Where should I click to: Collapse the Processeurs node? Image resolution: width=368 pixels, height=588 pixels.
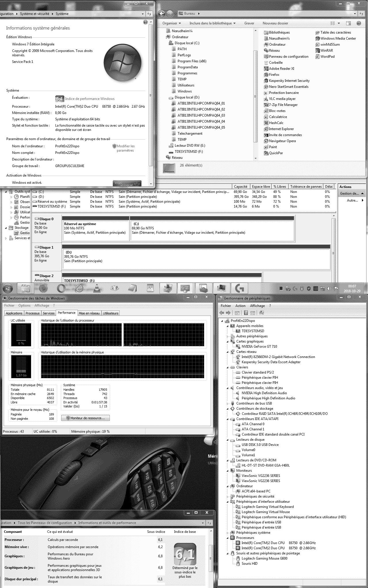tap(228, 538)
